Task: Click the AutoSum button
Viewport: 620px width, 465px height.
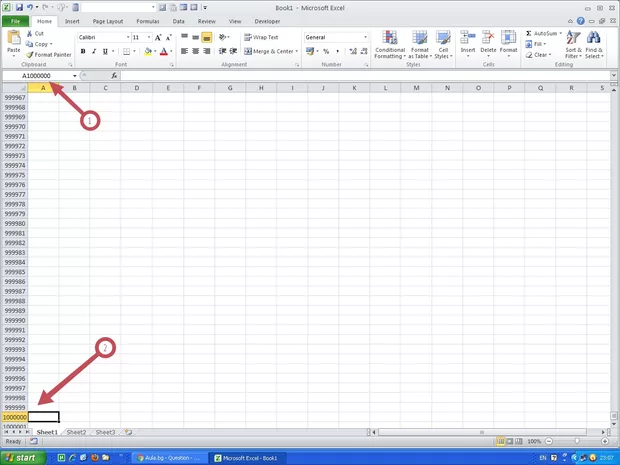Action: pos(543,34)
